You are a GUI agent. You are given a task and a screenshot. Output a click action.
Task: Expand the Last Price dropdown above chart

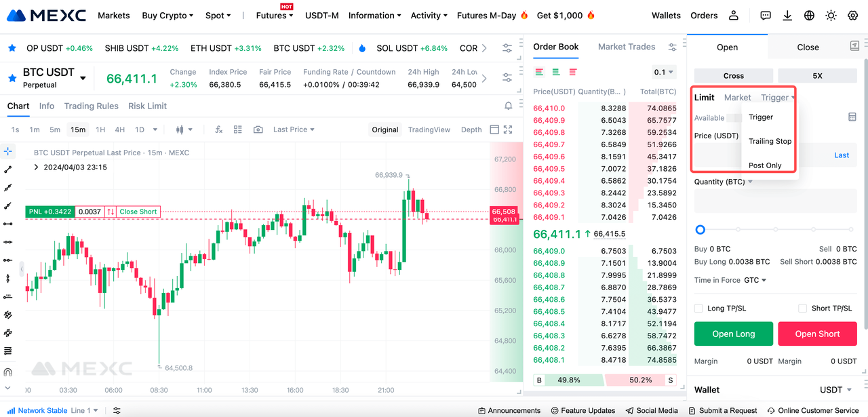pyautogui.click(x=294, y=130)
